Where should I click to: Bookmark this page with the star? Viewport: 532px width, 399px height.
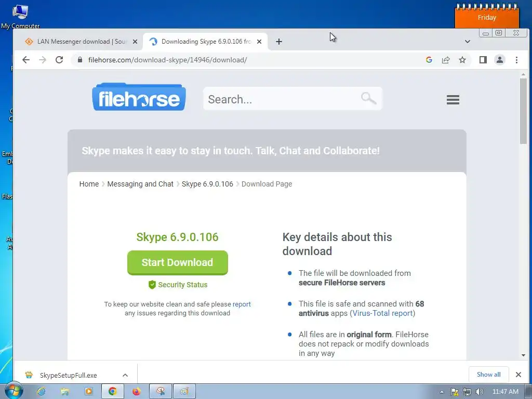click(x=462, y=60)
